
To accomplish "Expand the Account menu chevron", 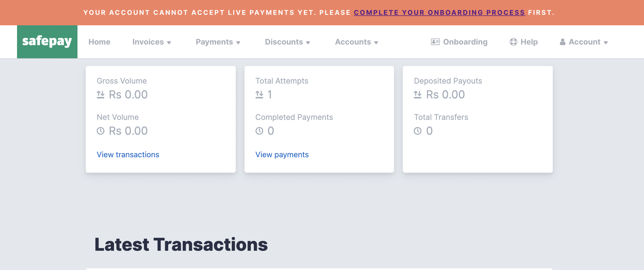I will click(606, 43).
